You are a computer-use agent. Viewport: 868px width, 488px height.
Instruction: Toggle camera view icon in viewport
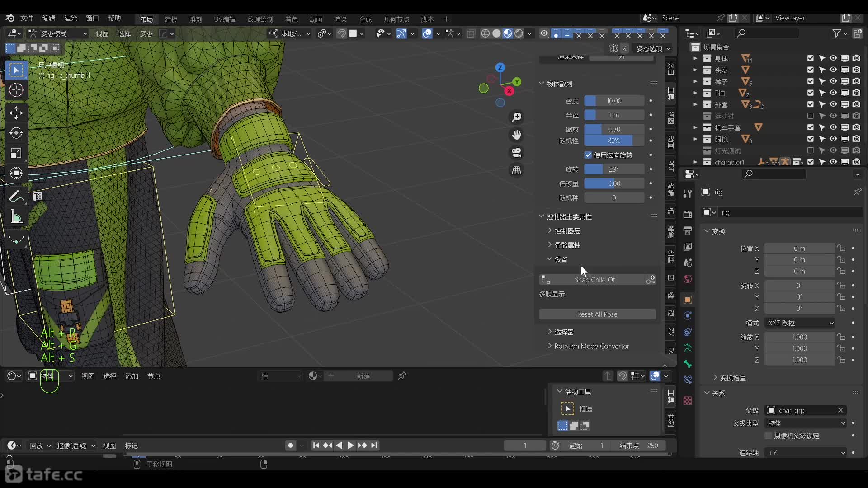[516, 153]
